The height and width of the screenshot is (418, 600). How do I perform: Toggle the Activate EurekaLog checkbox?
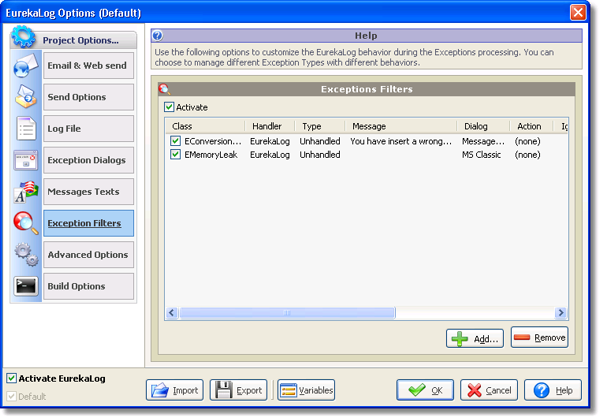(11, 378)
